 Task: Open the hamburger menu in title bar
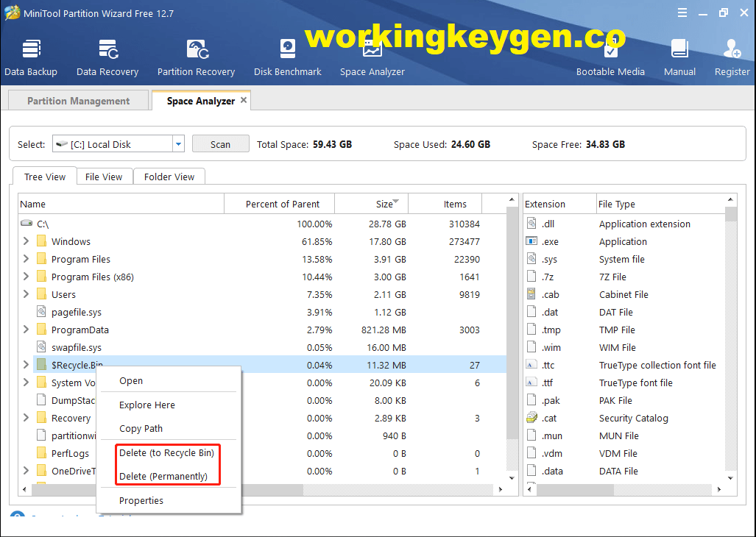coord(682,12)
